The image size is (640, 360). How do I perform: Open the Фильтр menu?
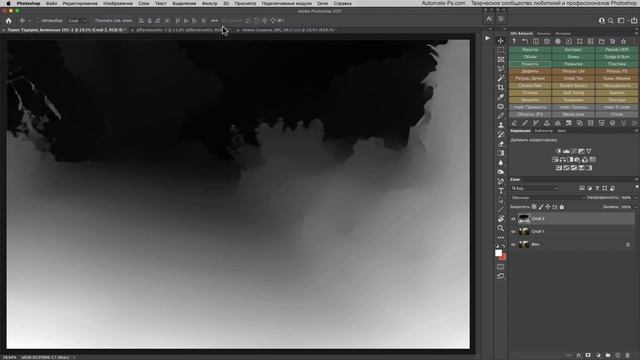[209, 3]
